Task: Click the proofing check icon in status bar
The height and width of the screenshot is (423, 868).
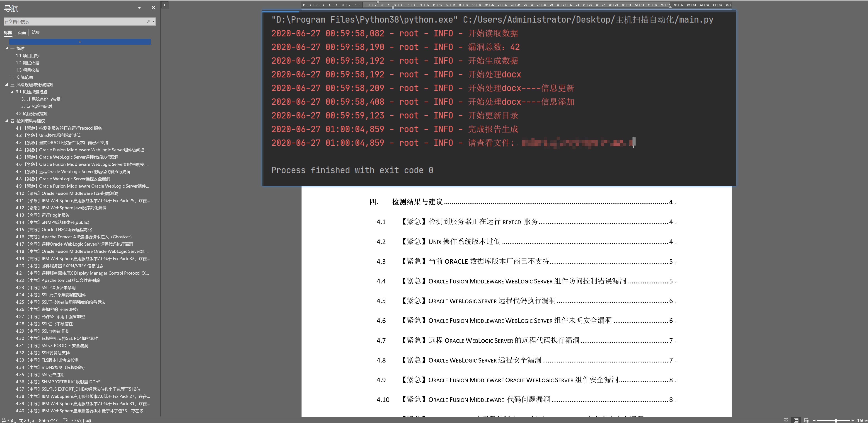Action: click(x=65, y=420)
